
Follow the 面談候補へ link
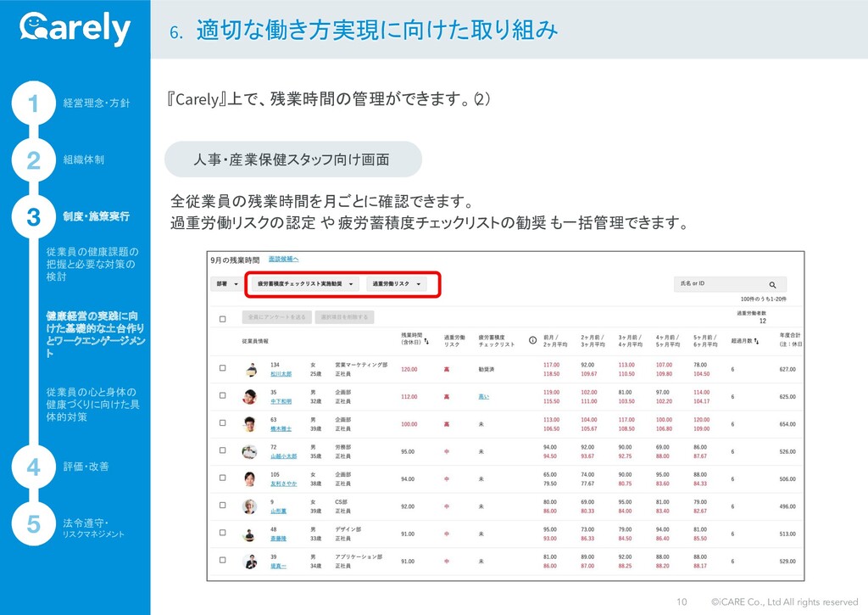pos(283,260)
